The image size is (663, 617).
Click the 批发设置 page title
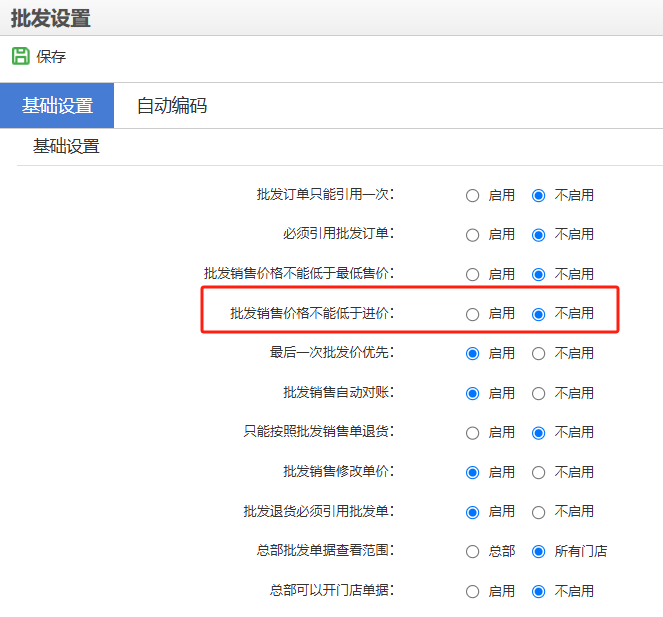coord(50,18)
